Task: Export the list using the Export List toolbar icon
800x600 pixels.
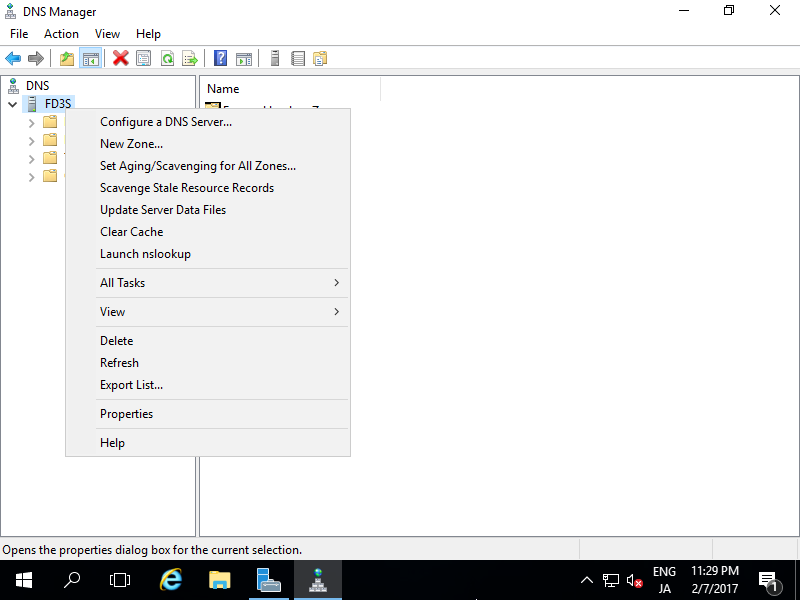Action: (x=189, y=57)
